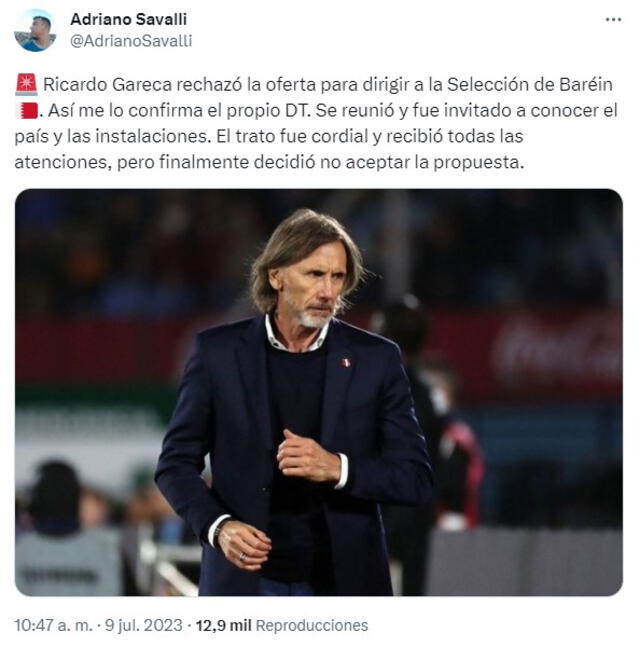The width and height of the screenshot is (640, 646).
Task: Open the @AdrianoSavalli handle link
Action: [x=131, y=41]
